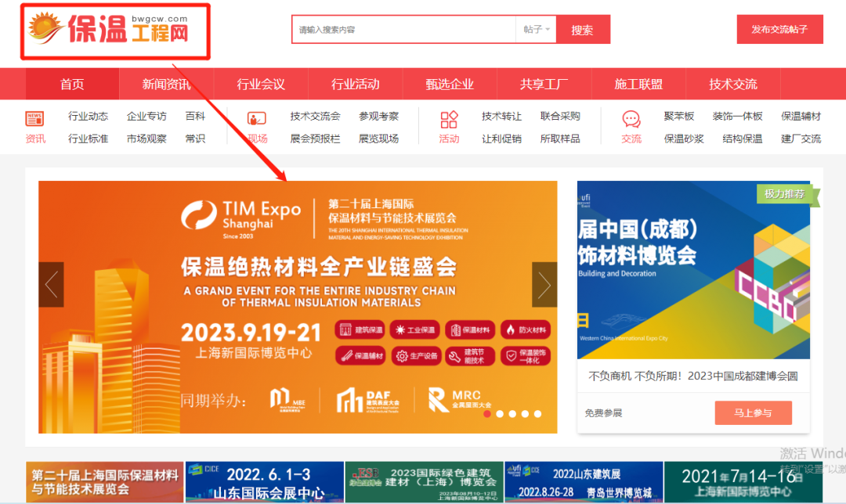Select the 防火材料 banner tag
This screenshot has height=504, width=846.
526,330
